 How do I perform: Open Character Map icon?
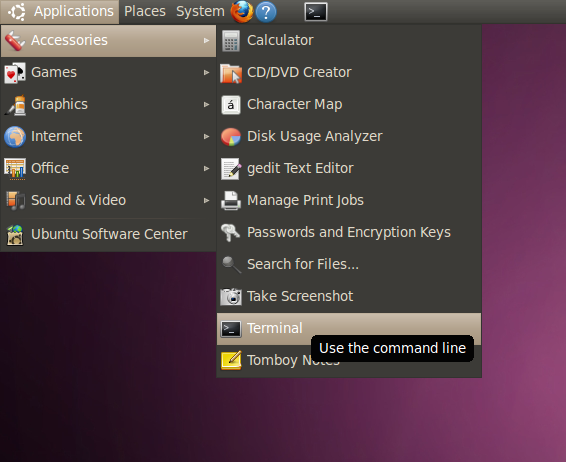(x=231, y=105)
